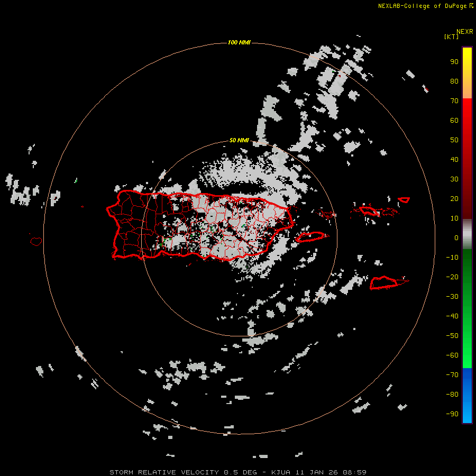
Task: Click the 80 value on the velocity scale
Action: click(454, 81)
